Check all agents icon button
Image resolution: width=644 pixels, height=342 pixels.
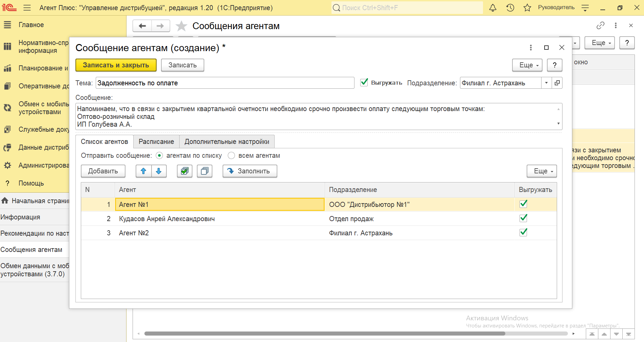pyautogui.click(x=185, y=171)
